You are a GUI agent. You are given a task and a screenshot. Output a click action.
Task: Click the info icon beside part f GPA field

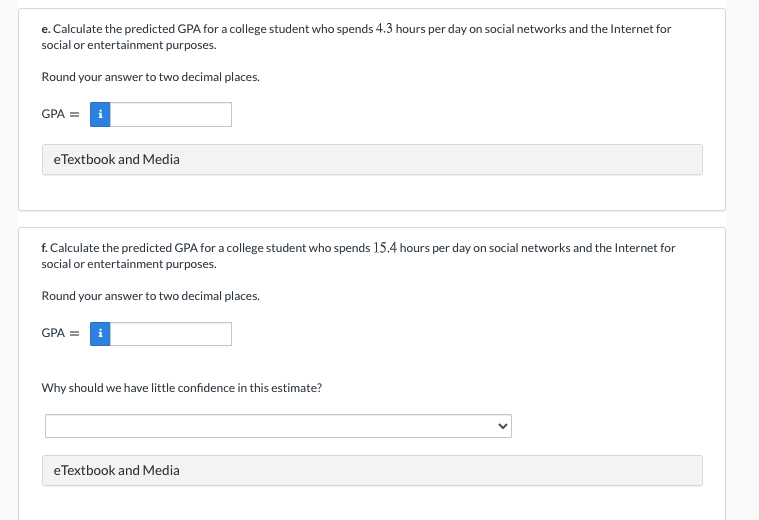point(100,334)
